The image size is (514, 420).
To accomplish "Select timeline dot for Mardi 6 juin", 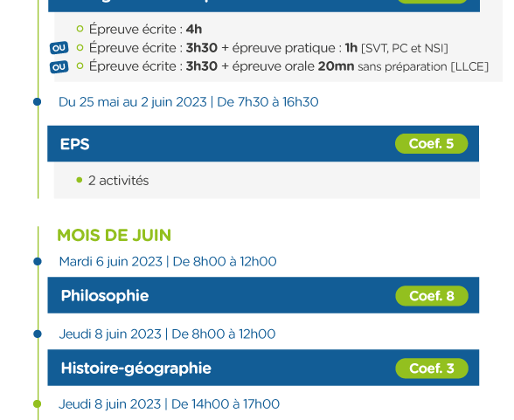I will pos(38,261).
